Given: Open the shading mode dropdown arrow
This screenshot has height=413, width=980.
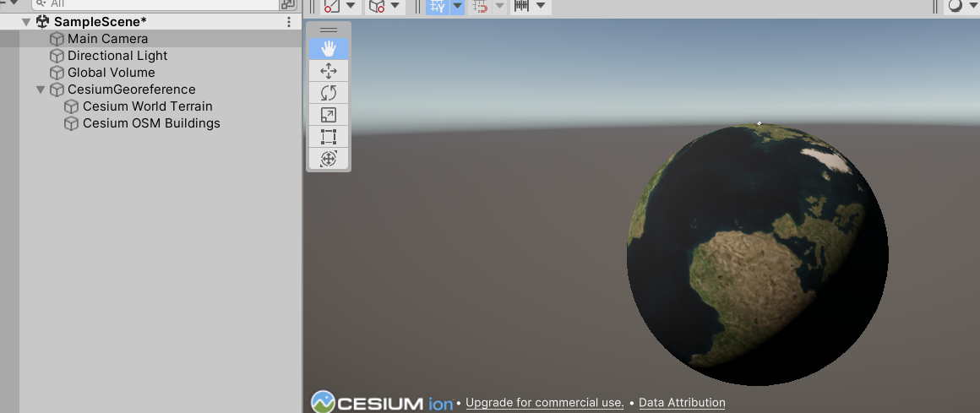Looking at the screenshot, I should pos(974,6).
